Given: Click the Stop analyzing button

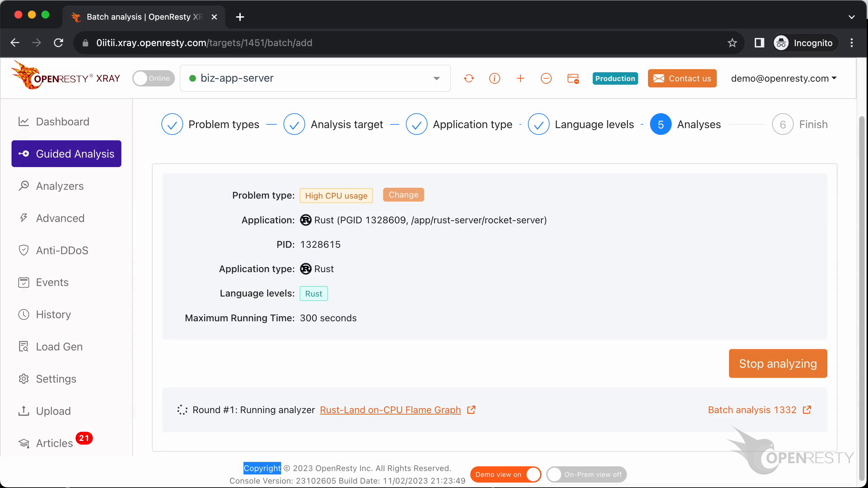Looking at the screenshot, I should (x=777, y=363).
